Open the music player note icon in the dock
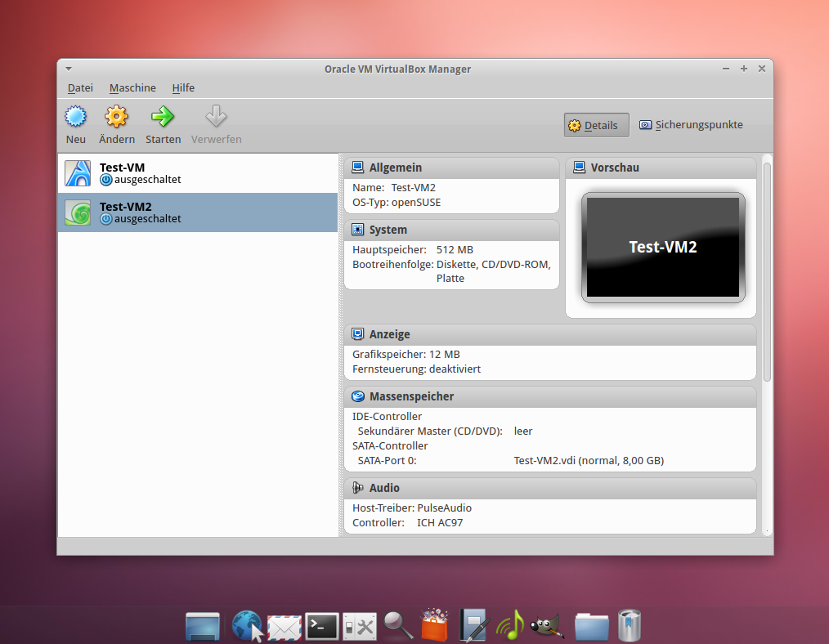The width and height of the screenshot is (829, 644). pyautogui.click(x=511, y=625)
